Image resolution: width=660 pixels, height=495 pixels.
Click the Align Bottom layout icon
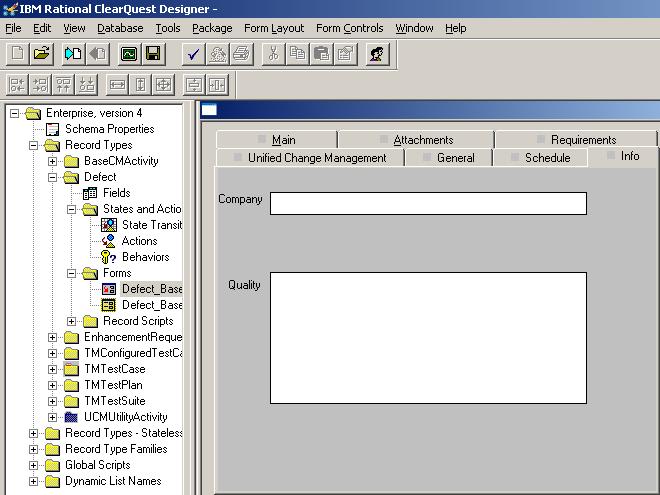coord(87,85)
